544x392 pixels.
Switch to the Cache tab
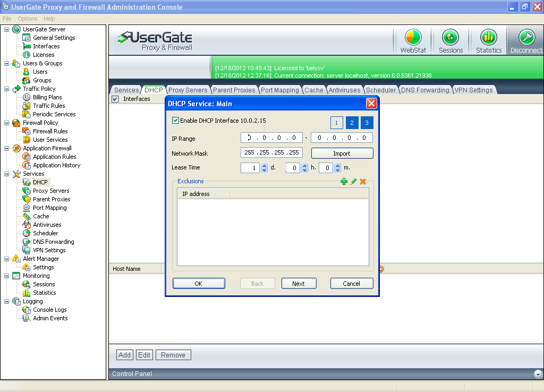tap(313, 90)
